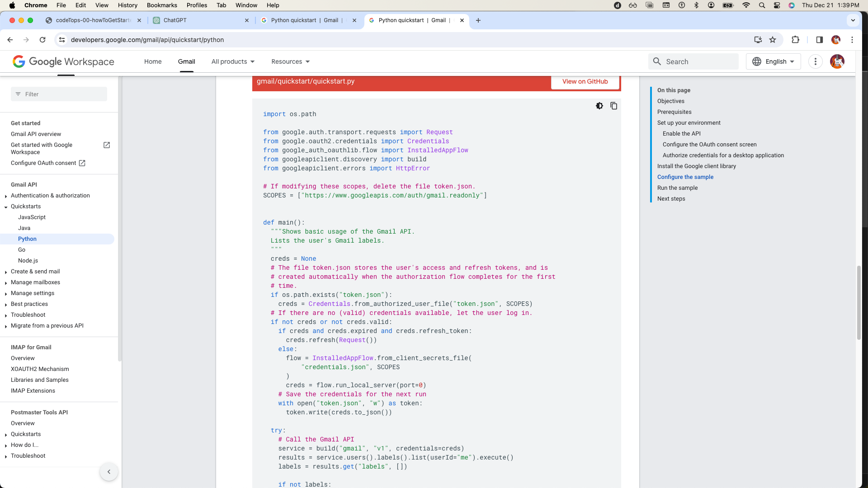Open Chrome profile avatar in toolbar
Screen dimensions: 868x488
point(835,40)
